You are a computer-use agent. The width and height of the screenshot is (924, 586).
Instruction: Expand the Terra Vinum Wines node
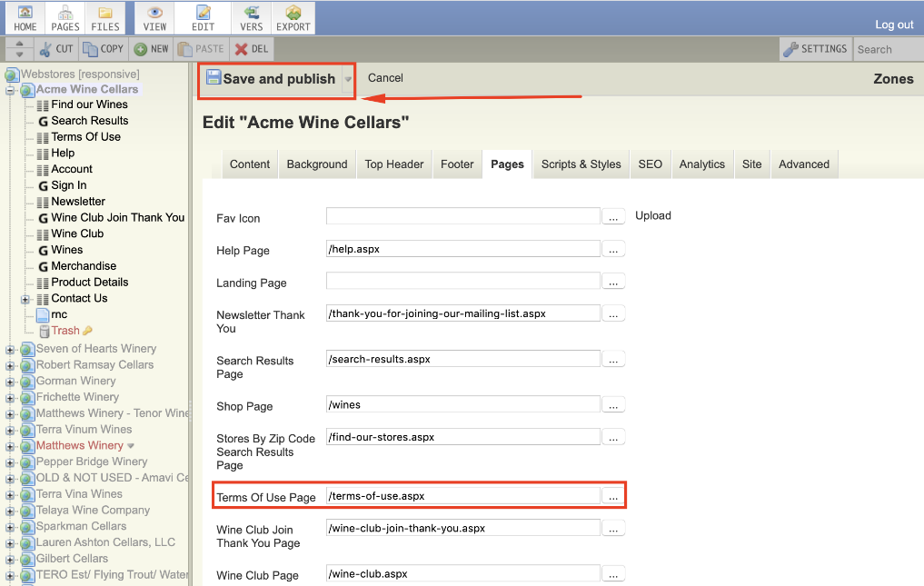click(x=10, y=431)
